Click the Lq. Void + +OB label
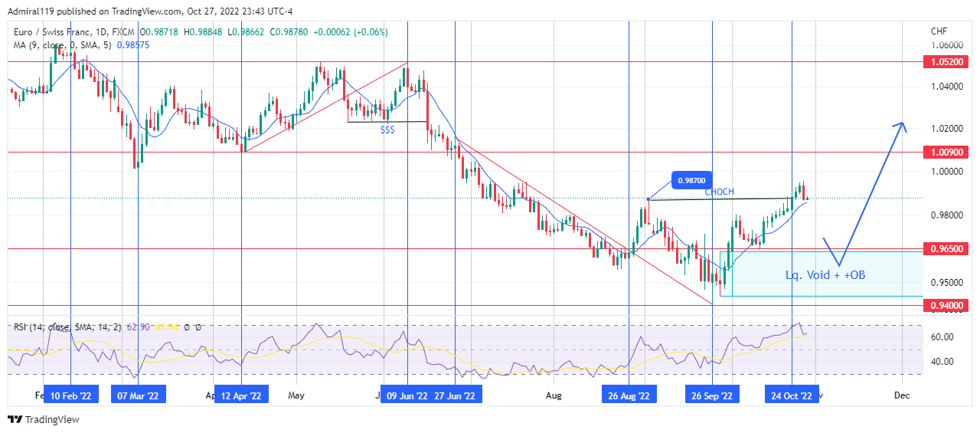Screen dimensions: 980x433 pos(825,274)
